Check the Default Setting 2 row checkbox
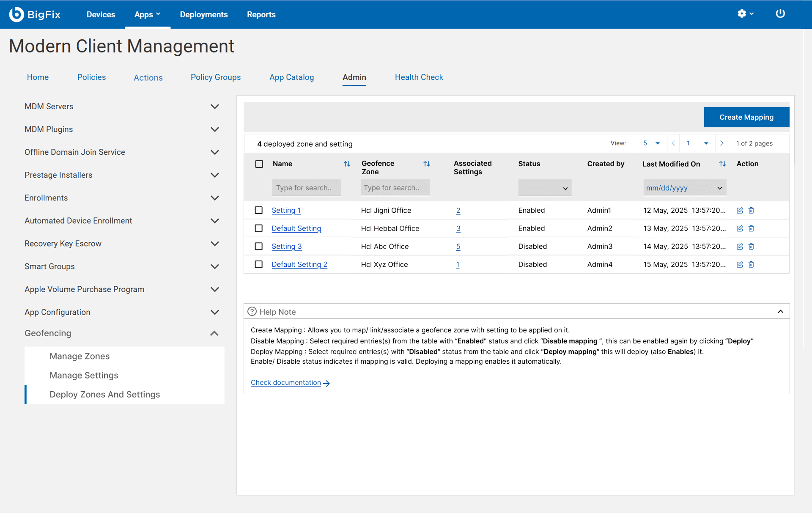 coord(259,264)
